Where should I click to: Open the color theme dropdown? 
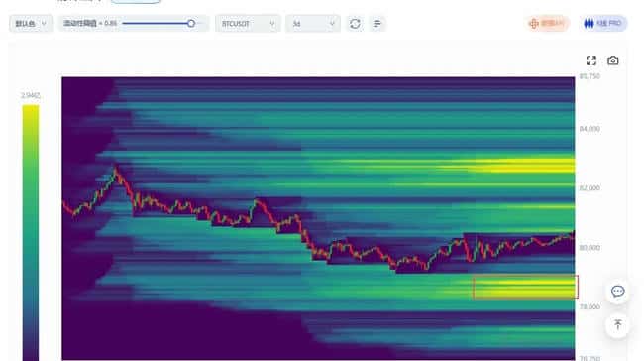click(31, 24)
